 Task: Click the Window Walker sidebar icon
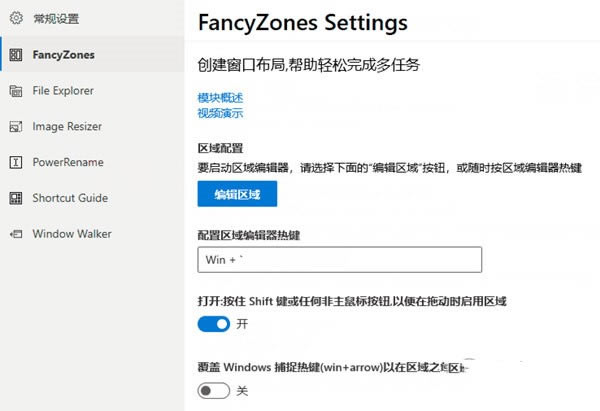click(15, 234)
